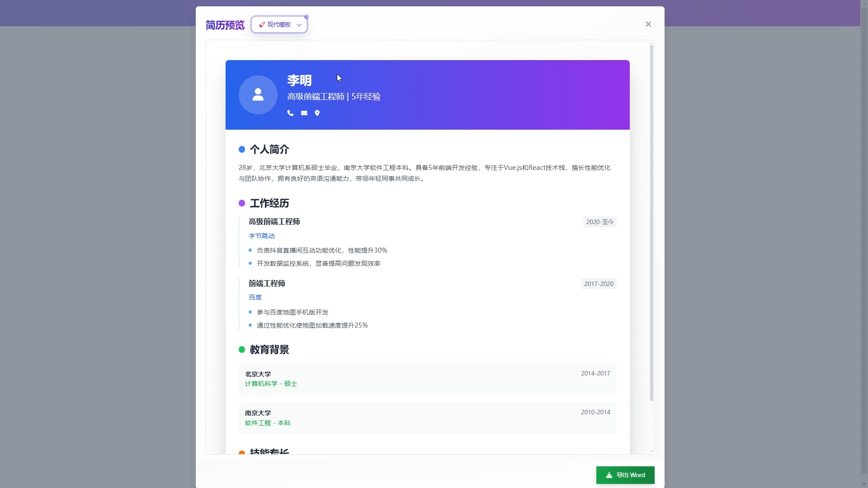Click the degree text 计算机科学 - 硕士
The height and width of the screenshot is (488, 868).
tap(271, 384)
